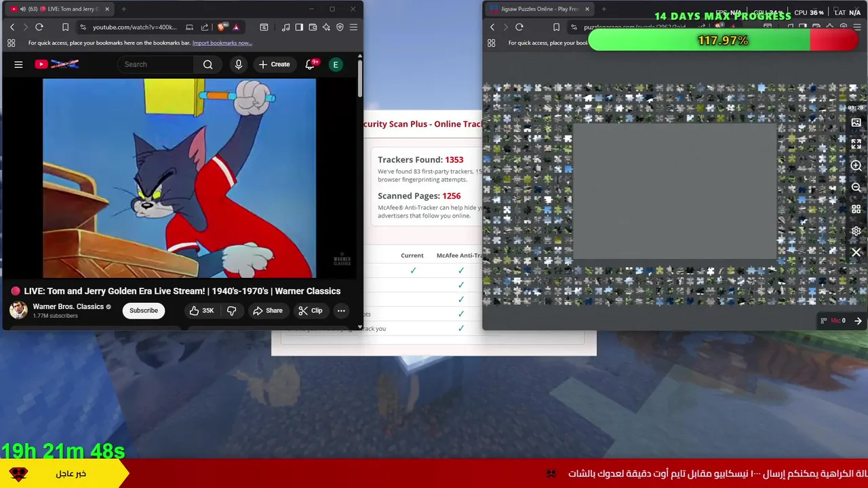868x488 pixels.
Task: Clip the Tom and Jerry stream
Action: 310,310
